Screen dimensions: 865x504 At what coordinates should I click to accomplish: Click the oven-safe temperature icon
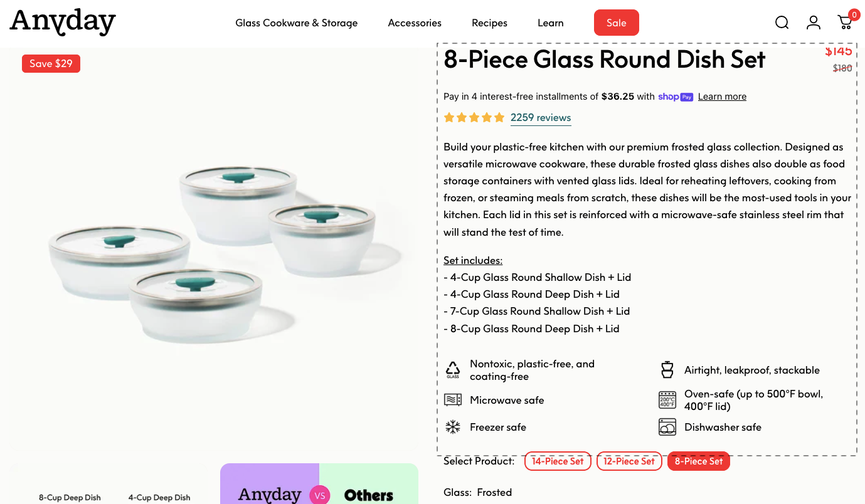point(667,399)
